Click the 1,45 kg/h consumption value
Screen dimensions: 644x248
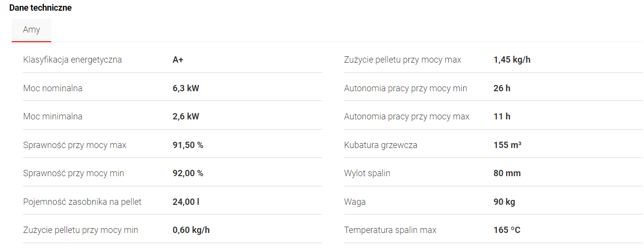click(x=511, y=60)
